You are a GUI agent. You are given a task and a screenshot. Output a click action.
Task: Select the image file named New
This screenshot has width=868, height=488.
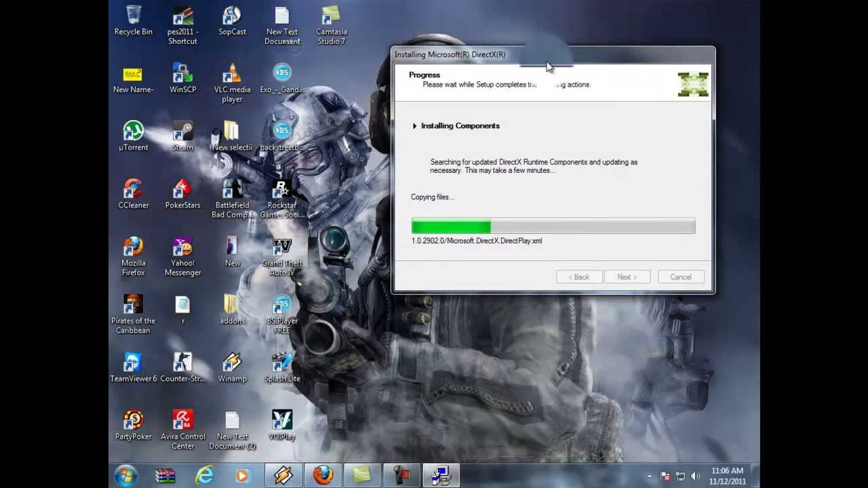pos(232,252)
